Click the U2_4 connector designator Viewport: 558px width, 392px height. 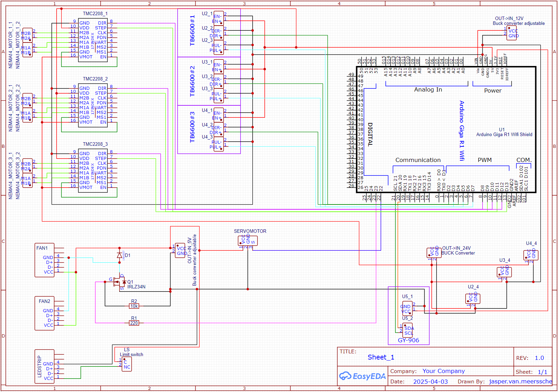pyautogui.click(x=473, y=287)
